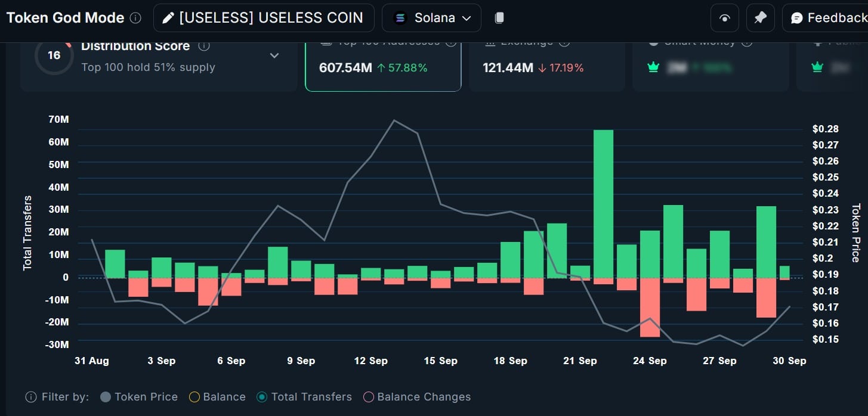
Task: Open the watchlist eye icon in top right
Action: (x=724, y=18)
